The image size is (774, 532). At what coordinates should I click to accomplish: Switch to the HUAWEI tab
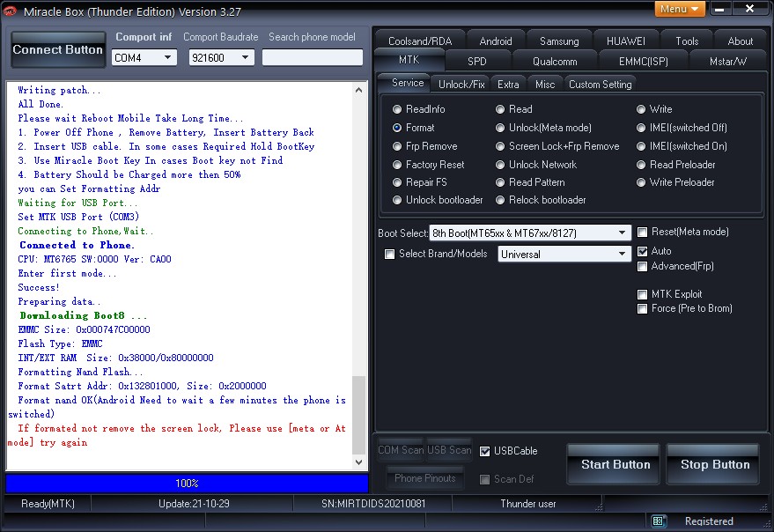pos(625,41)
